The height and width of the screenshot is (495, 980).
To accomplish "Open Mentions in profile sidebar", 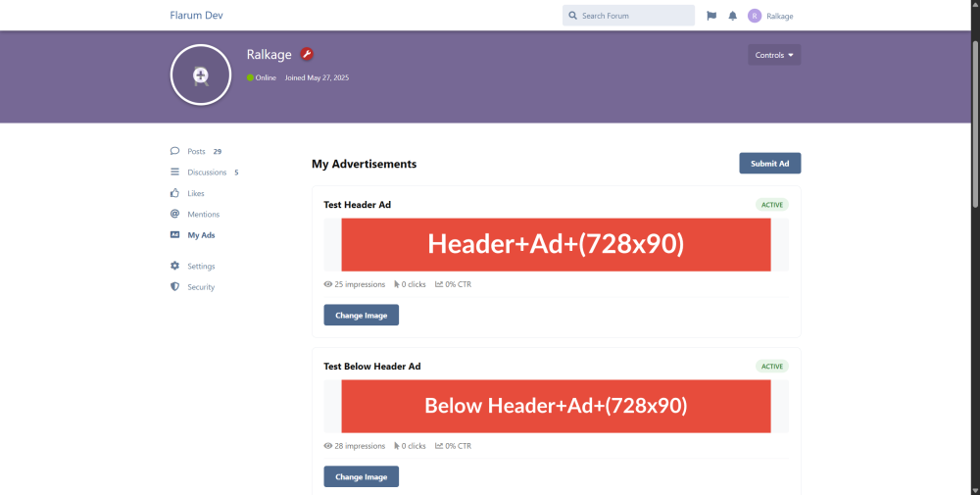I will [x=203, y=215].
